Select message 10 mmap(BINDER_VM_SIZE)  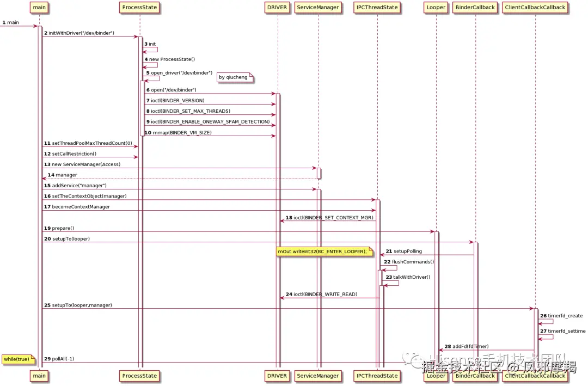point(178,132)
